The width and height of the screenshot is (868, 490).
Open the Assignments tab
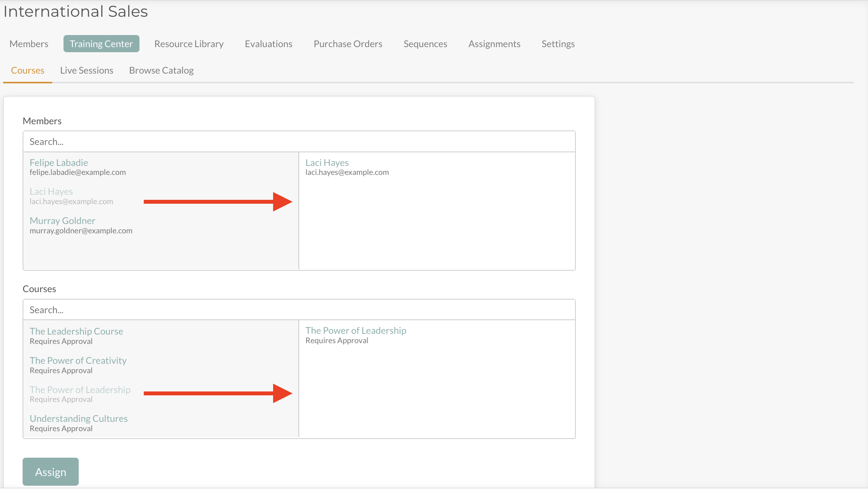[x=494, y=44]
